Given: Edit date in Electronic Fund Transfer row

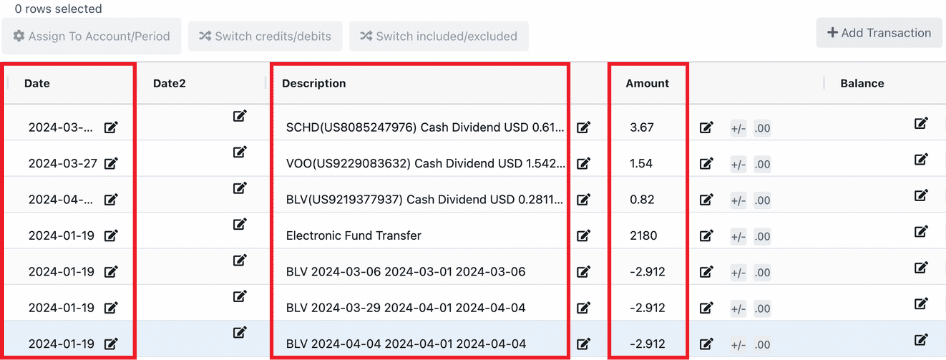Looking at the screenshot, I should [x=111, y=236].
